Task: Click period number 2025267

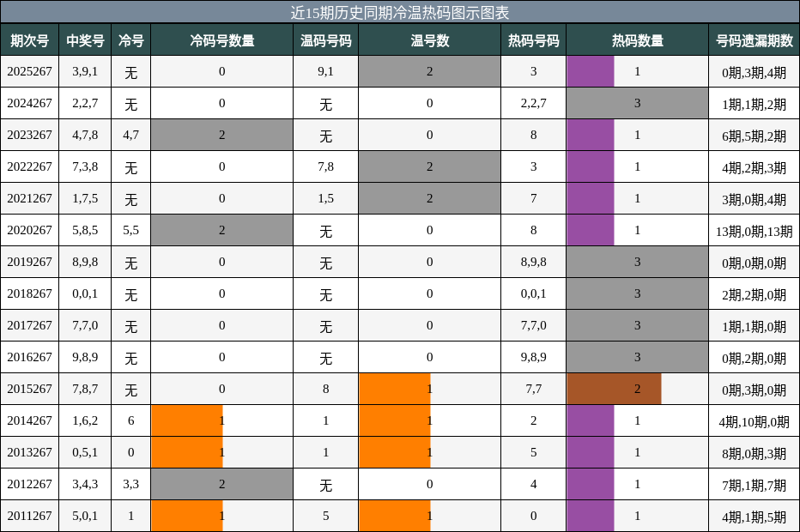Action: (29, 71)
